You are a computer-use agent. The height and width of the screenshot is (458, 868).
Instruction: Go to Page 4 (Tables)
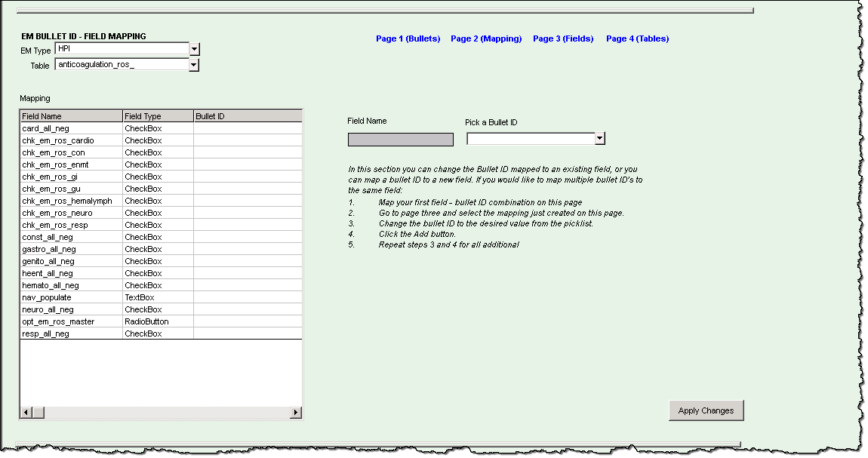(x=637, y=38)
